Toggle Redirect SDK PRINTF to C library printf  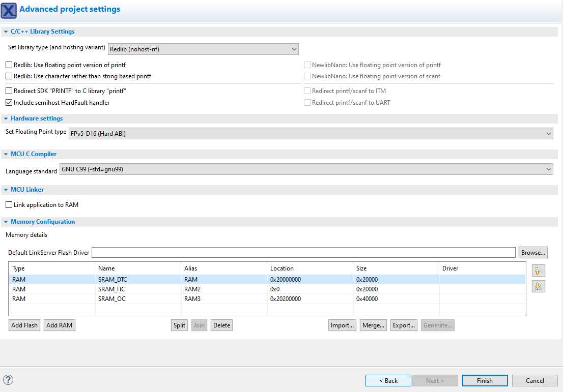[x=9, y=91]
